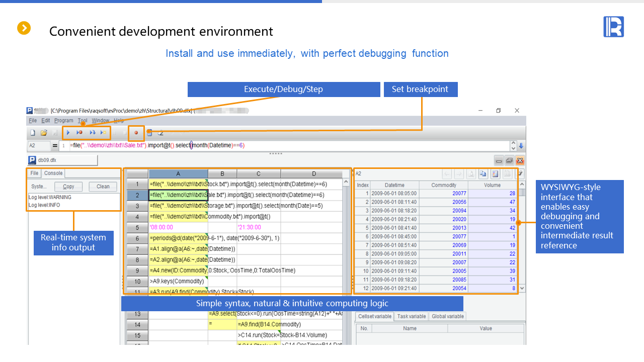Image resolution: width=644 pixels, height=362 pixels.
Task: Click the eraser icon in main toolbar
Action: (160, 133)
